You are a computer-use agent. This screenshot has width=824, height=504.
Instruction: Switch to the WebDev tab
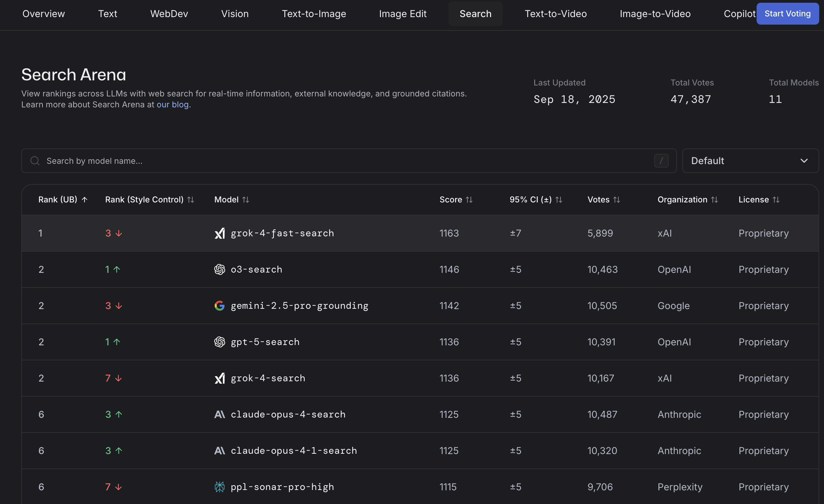[169, 14]
